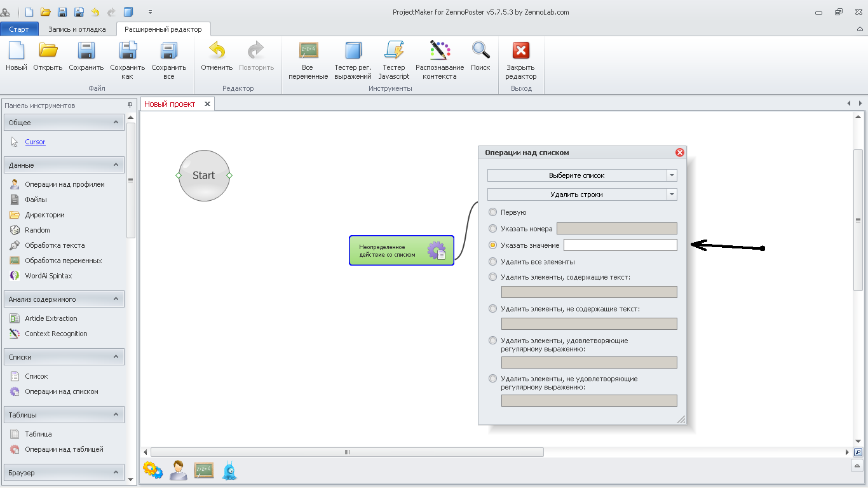Click the 'Указать значение' text field
This screenshot has width=868, height=488.
pos(620,245)
